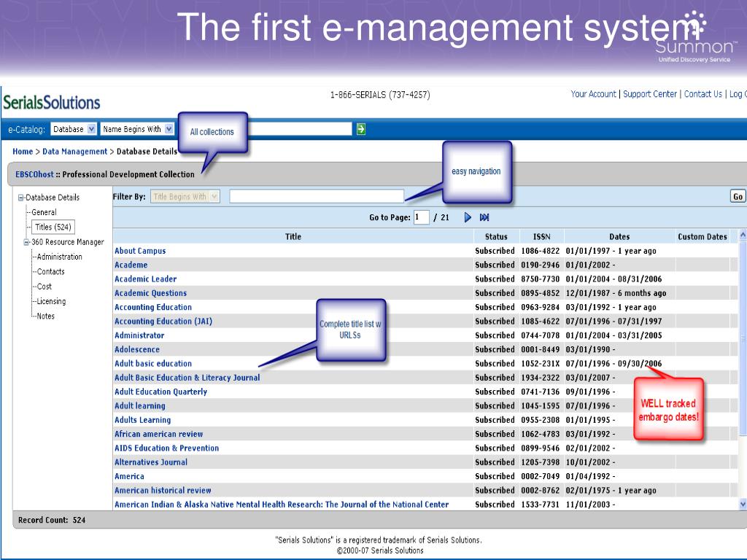The height and width of the screenshot is (560, 747).
Task: Open the America title
Action: (129, 477)
